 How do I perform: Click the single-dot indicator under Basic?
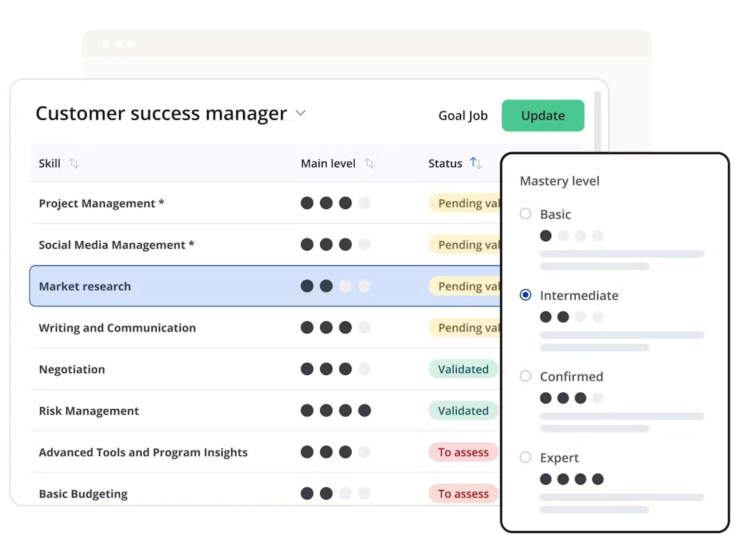(572, 236)
